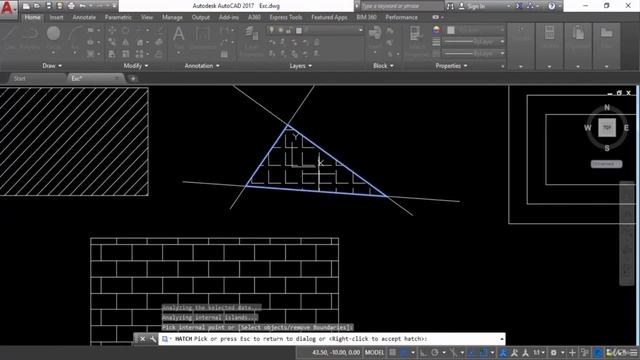Switch to the Insert ribbon tab

coord(56,17)
